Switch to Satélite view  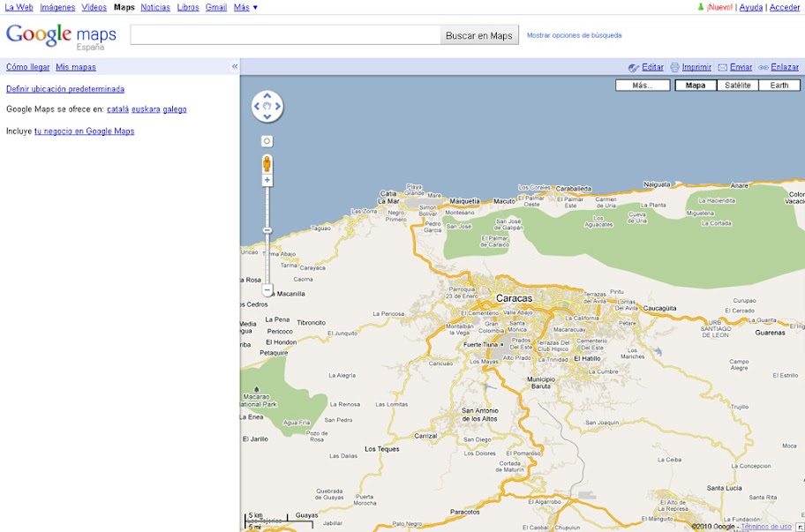coord(738,86)
